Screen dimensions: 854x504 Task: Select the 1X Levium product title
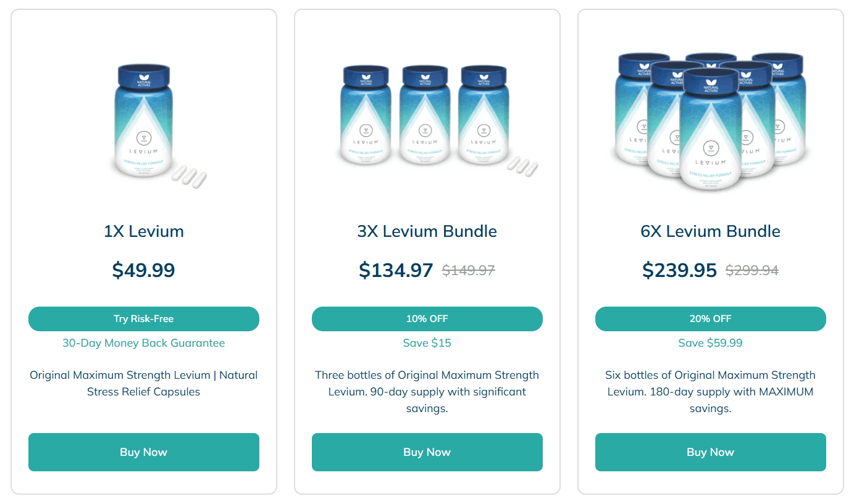point(143,231)
